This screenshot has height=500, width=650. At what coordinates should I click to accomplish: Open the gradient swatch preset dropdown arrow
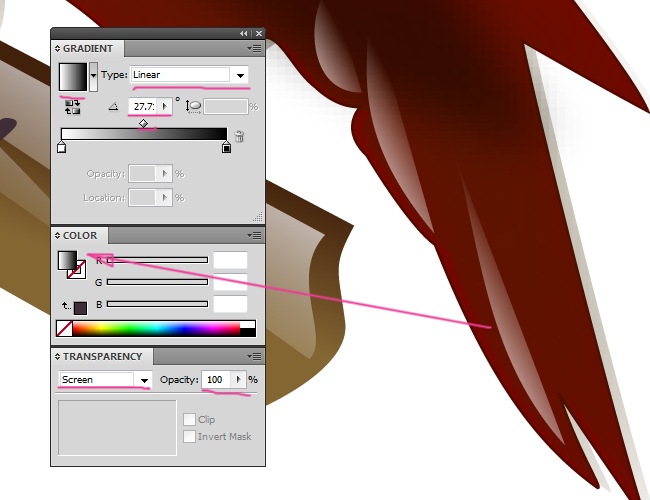click(x=93, y=75)
